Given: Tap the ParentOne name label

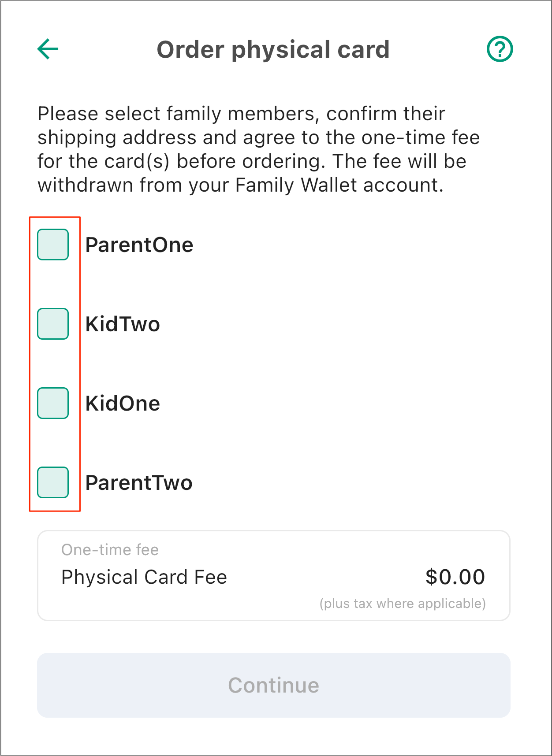Looking at the screenshot, I should click(x=139, y=245).
